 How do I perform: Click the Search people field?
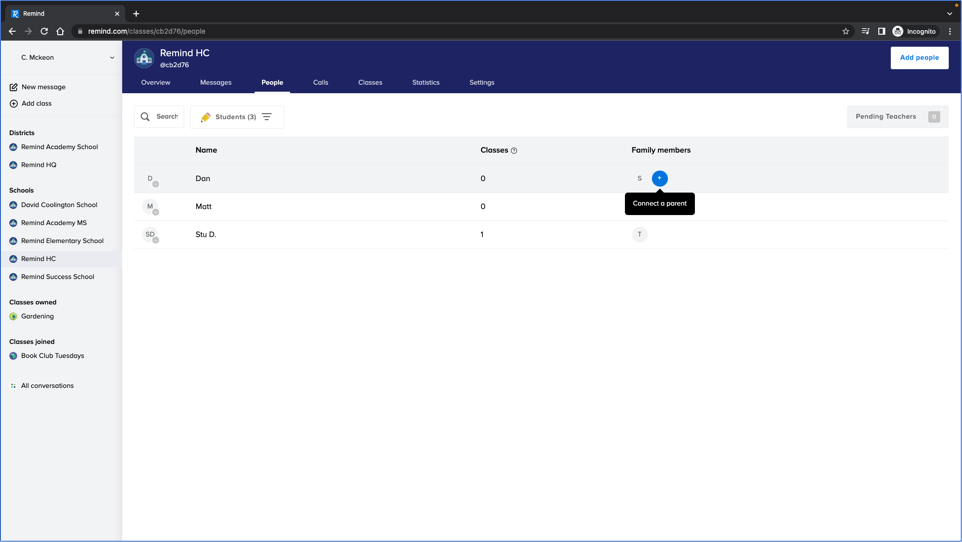[160, 117]
